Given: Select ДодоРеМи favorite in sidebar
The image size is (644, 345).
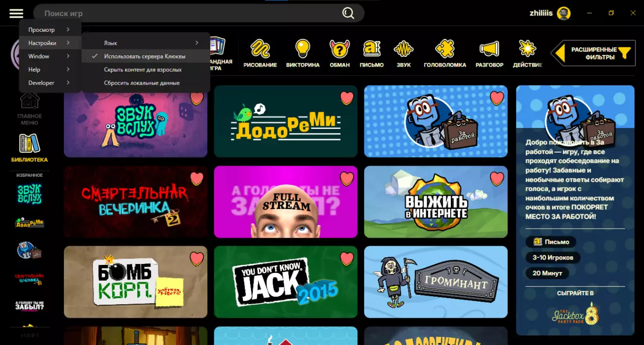Looking at the screenshot, I should 30,222.
